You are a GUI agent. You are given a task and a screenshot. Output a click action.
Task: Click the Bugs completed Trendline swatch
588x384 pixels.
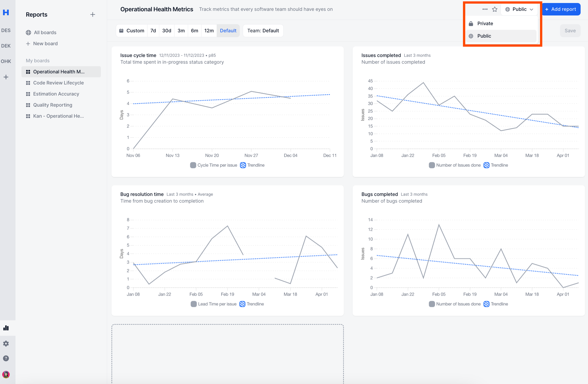486,304
